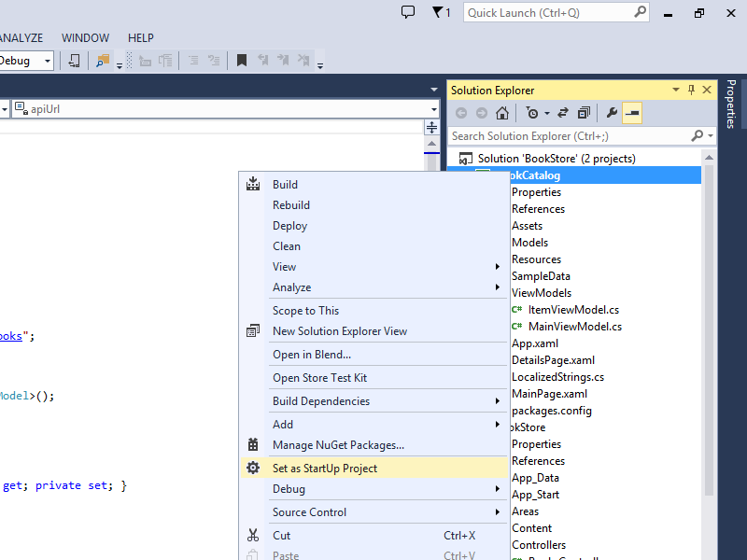Click the Find in Files toolbar icon
This screenshot has width=747, height=560.
[x=101, y=61]
